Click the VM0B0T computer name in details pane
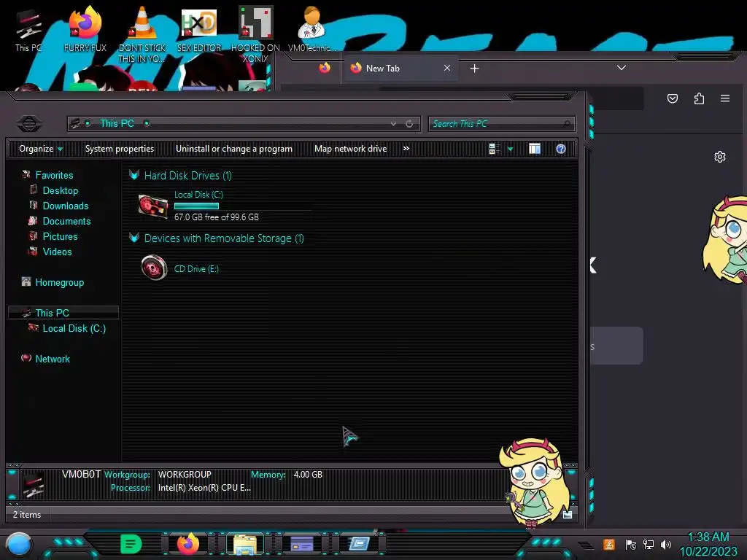747x560 pixels. pyautogui.click(x=81, y=474)
